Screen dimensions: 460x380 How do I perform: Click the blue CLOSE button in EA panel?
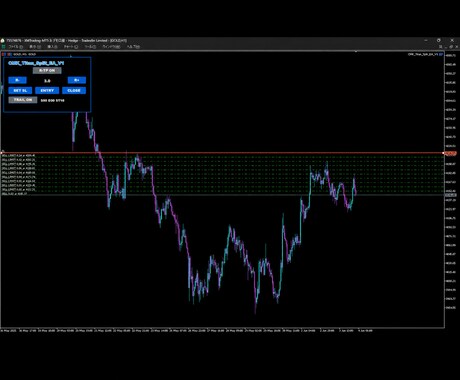tap(74, 90)
